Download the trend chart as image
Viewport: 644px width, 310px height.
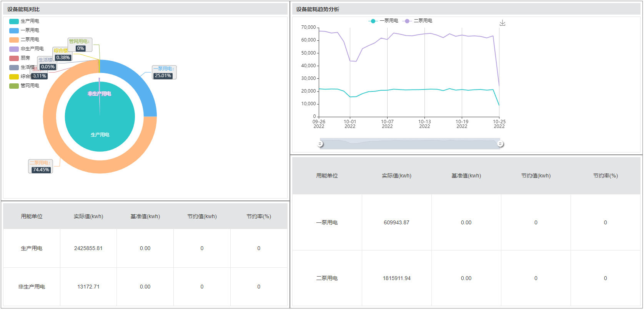tap(502, 23)
